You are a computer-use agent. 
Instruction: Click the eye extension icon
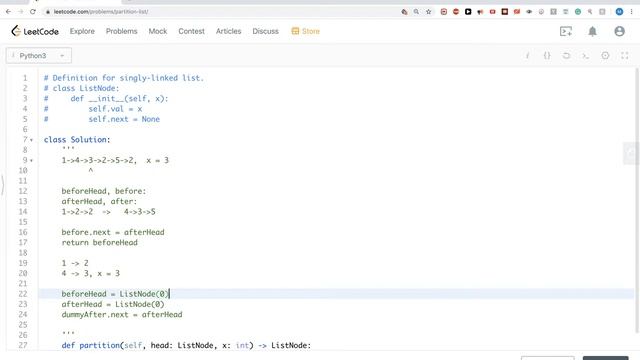(x=529, y=12)
